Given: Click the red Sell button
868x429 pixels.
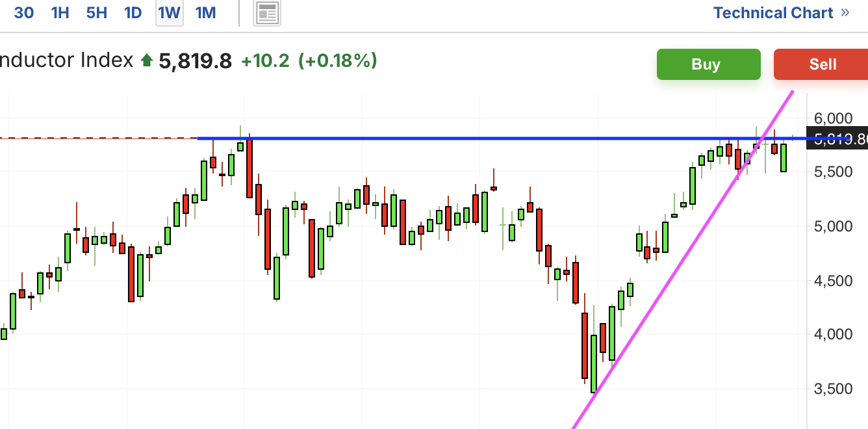Looking at the screenshot, I should pyautogui.click(x=821, y=64).
